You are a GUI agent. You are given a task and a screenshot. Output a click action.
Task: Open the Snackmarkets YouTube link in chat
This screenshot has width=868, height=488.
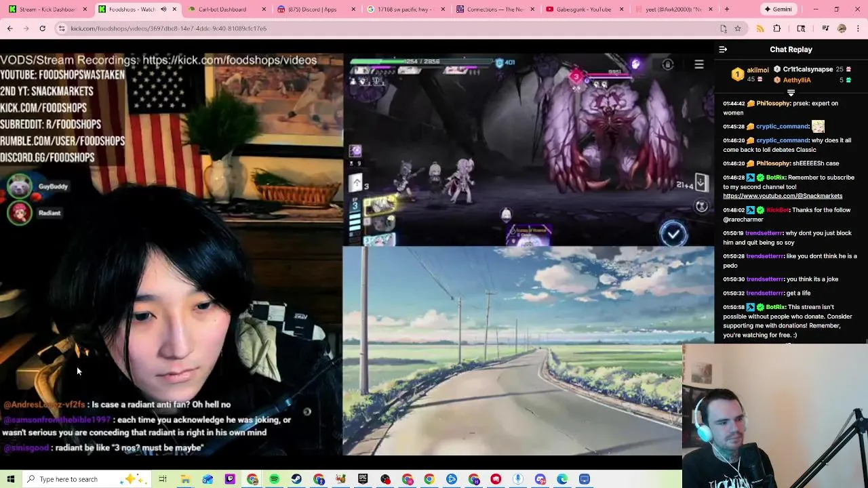pos(783,196)
